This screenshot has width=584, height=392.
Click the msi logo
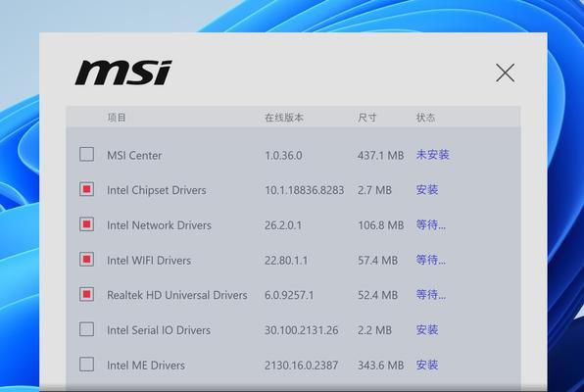coord(123,73)
